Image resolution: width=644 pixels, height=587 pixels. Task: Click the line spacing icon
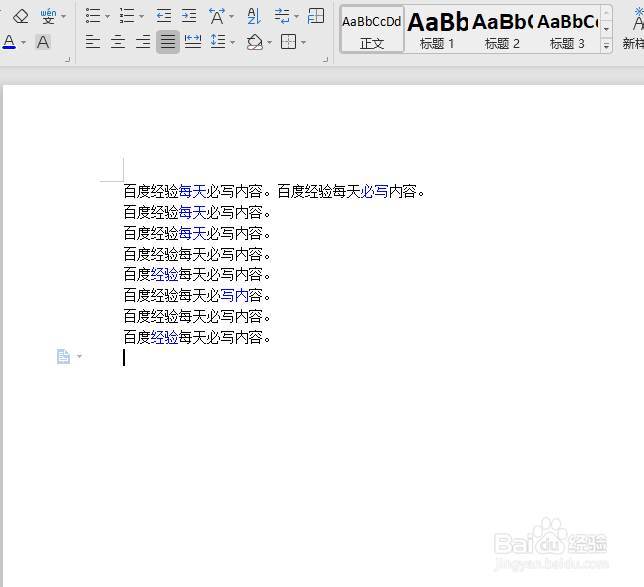point(218,42)
